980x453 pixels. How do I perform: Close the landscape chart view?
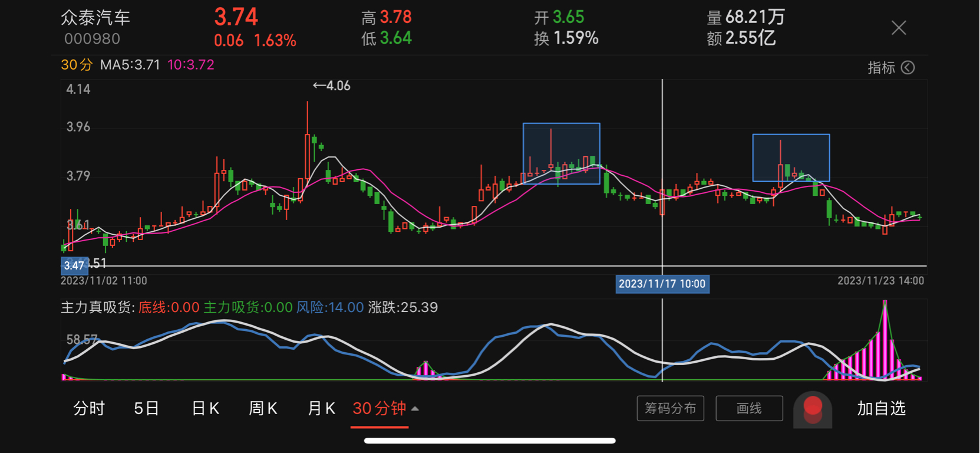tap(899, 28)
